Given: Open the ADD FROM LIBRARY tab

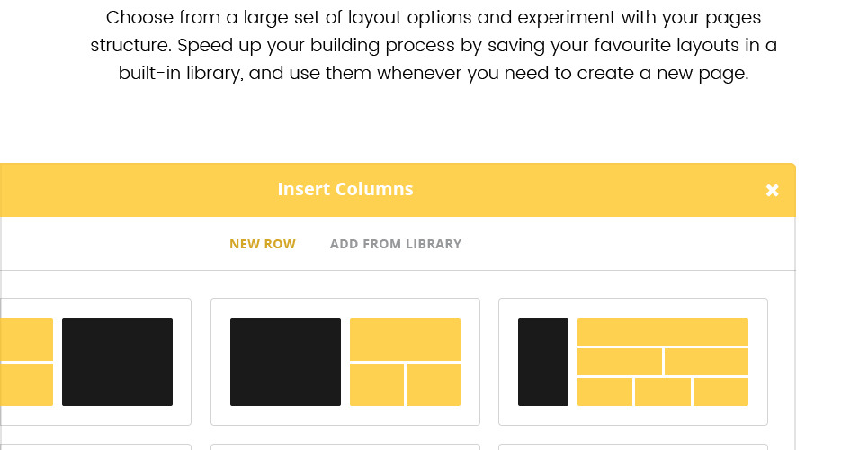Looking at the screenshot, I should pos(396,244).
